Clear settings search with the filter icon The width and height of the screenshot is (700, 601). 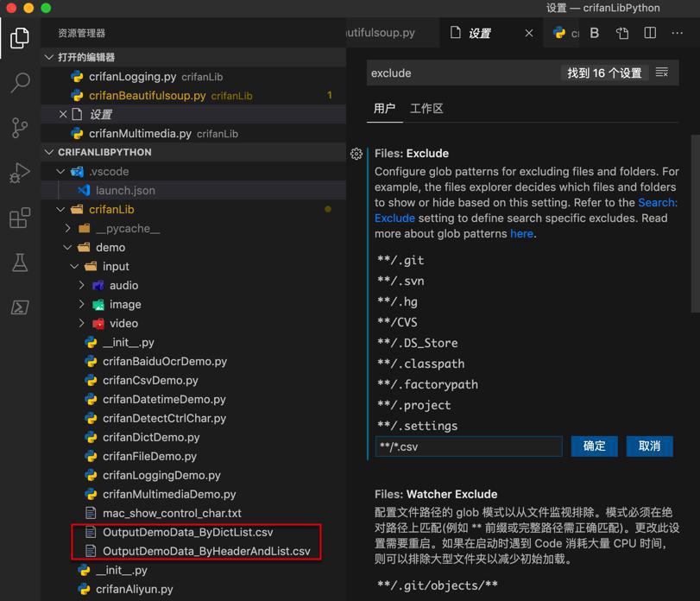662,73
